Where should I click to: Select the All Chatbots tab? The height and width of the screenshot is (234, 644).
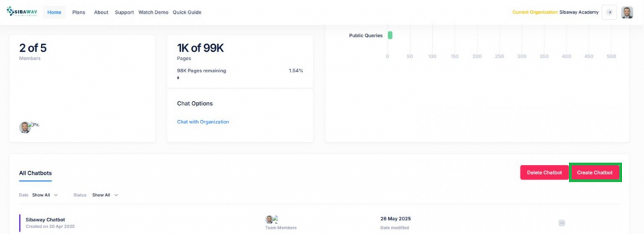click(35, 173)
